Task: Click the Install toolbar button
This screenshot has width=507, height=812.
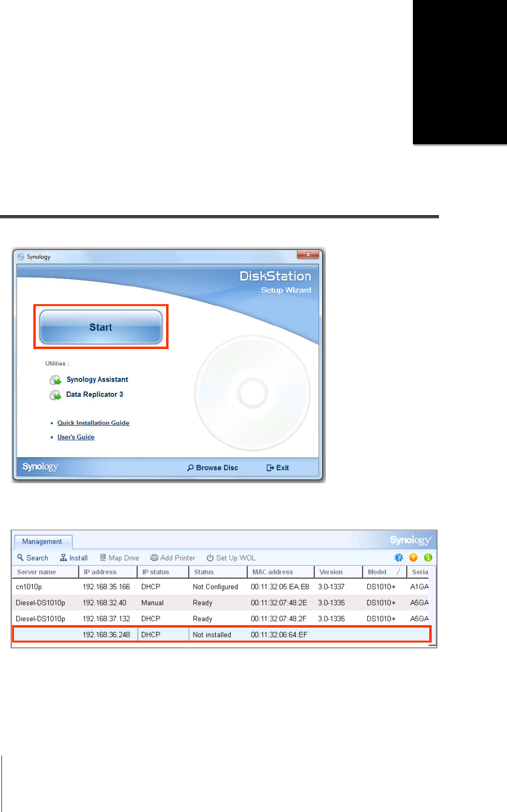Action: 74,558
